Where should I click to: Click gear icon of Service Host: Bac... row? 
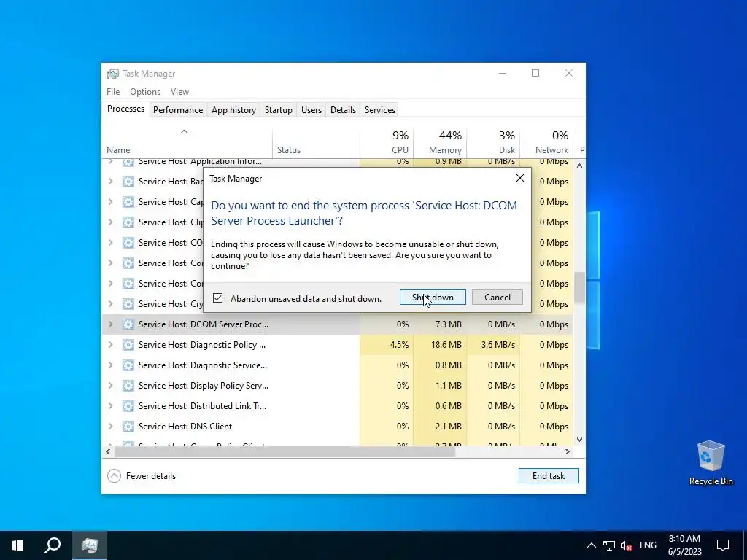[x=128, y=182]
